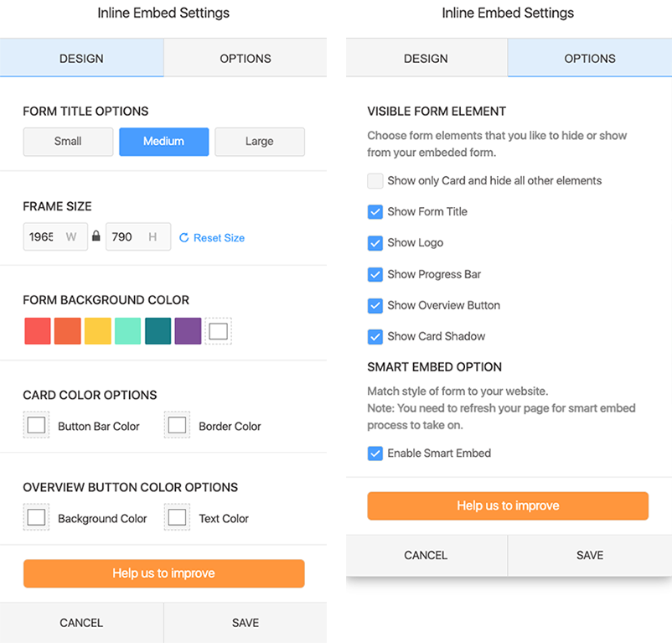Open the Button Bar Color picker box
Viewport: 672px width, 643px height.
point(36,426)
